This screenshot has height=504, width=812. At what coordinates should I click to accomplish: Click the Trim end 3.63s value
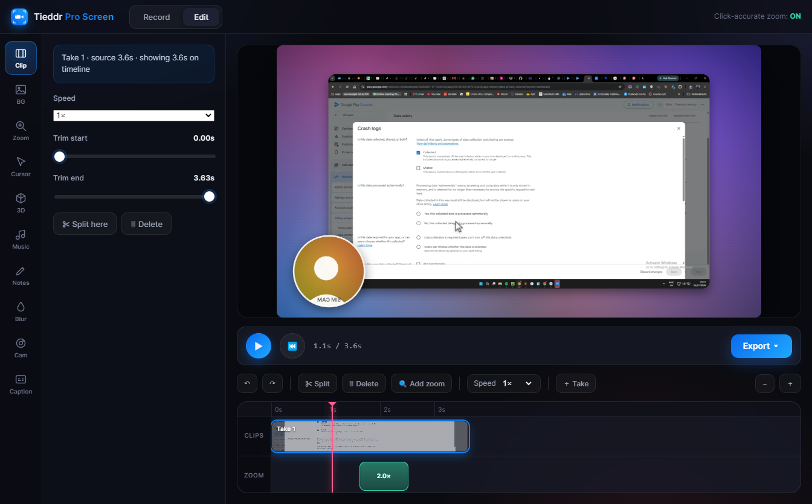click(x=204, y=178)
